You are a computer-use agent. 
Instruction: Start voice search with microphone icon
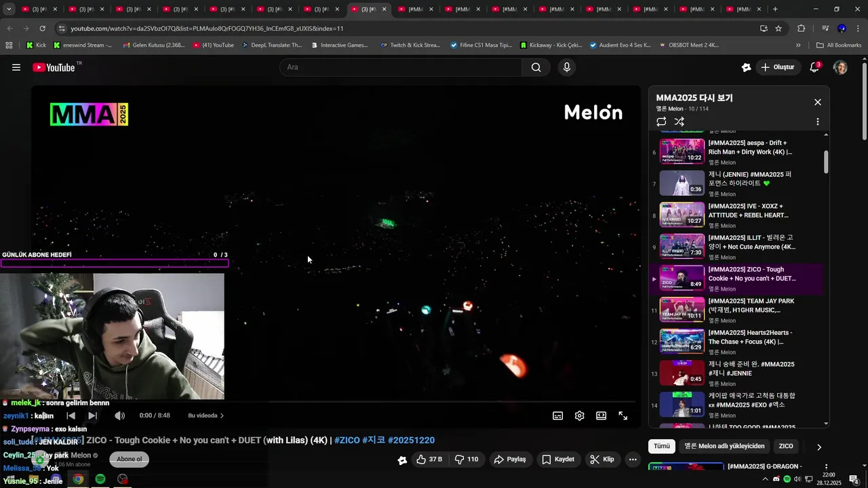[x=567, y=67]
